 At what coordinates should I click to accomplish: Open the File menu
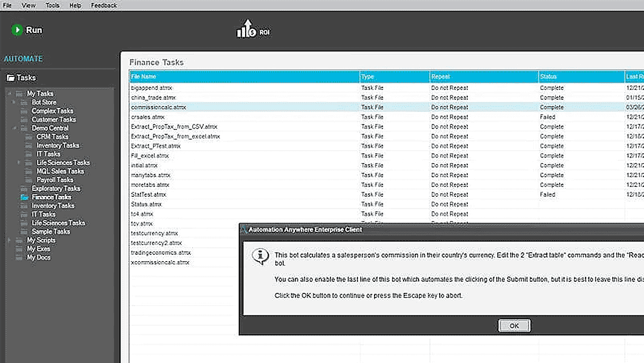point(7,5)
